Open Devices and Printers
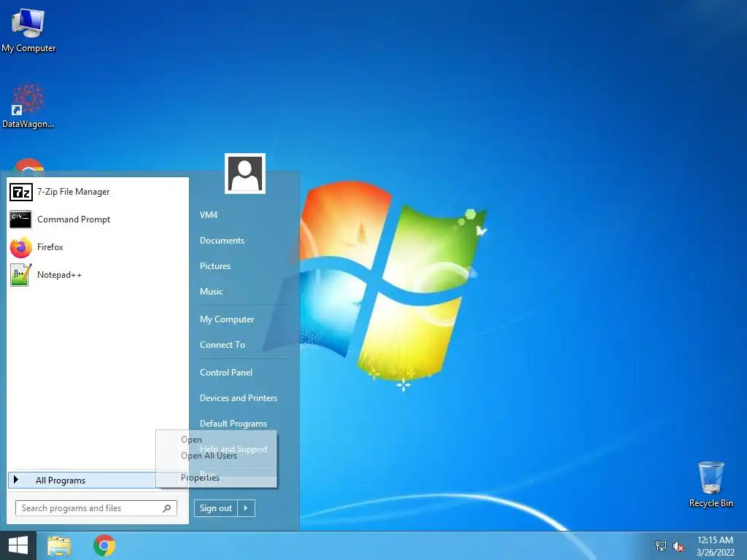This screenshot has height=560, width=747. click(239, 398)
